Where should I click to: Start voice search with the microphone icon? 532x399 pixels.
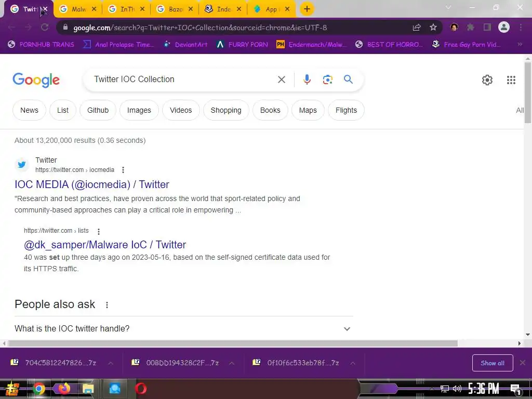coord(307,79)
